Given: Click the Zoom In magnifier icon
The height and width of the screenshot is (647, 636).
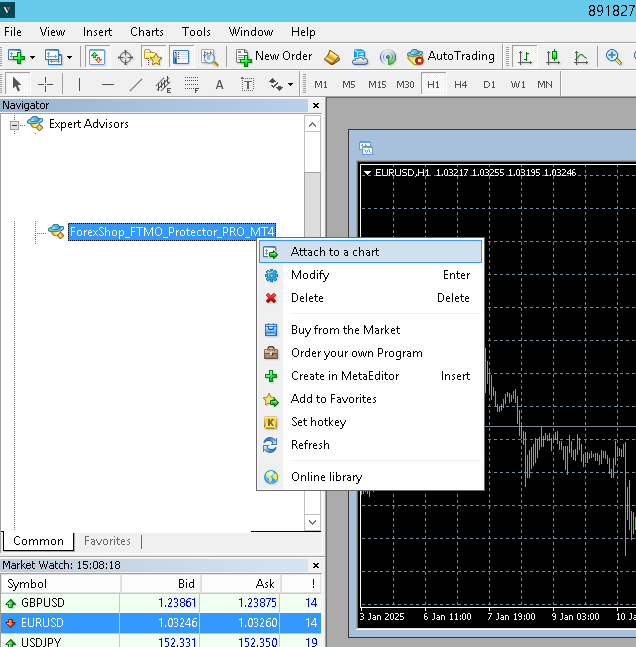Looking at the screenshot, I should tap(613, 57).
